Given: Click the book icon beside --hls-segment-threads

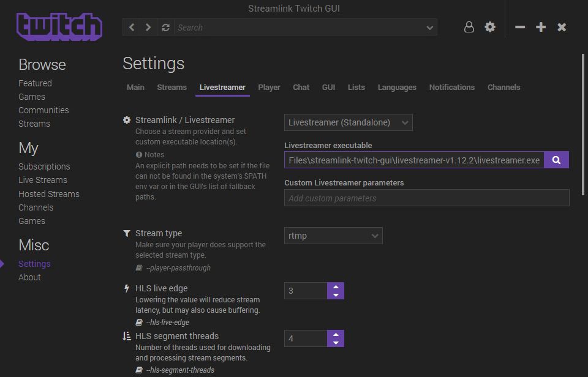Looking at the screenshot, I should coord(139,370).
